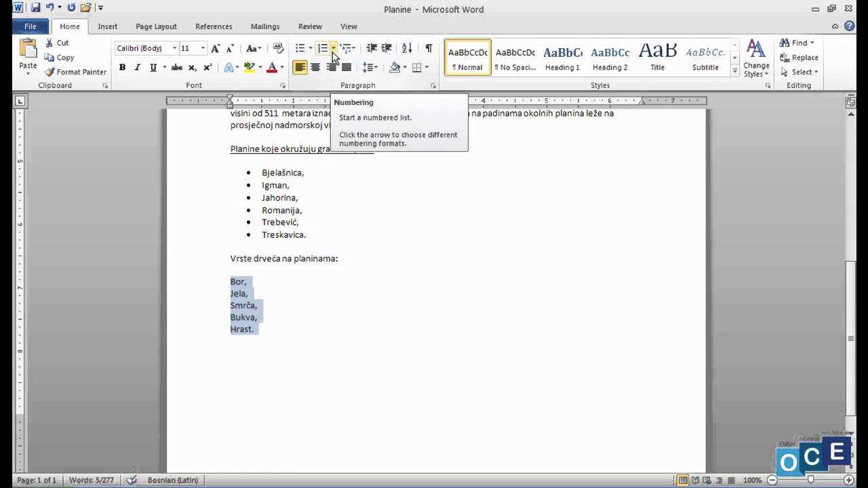Click the Bosnian (Latin) language indicator
Viewport: 868px width, 488px height.
[x=173, y=480]
